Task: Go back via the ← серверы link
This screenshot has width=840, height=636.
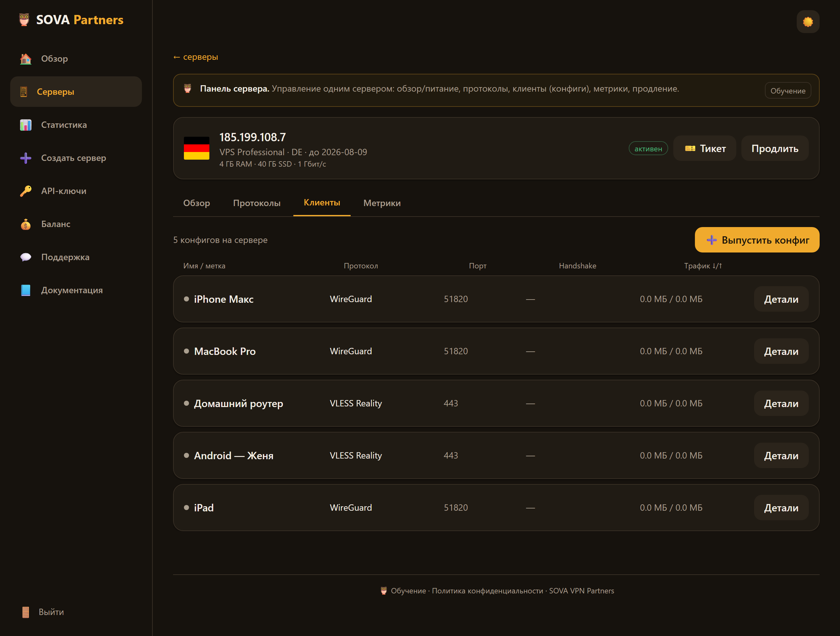Action: click(x=196, y=57)
